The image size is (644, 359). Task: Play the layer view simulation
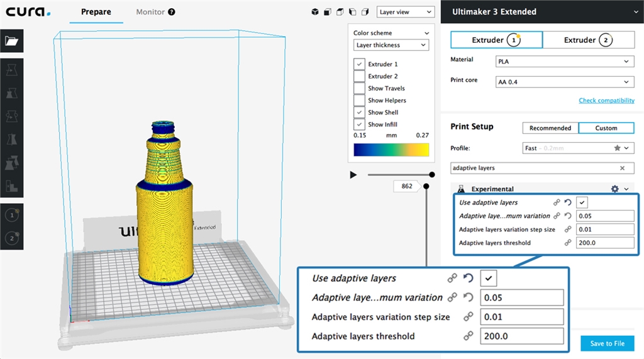[x=353, y=174]
